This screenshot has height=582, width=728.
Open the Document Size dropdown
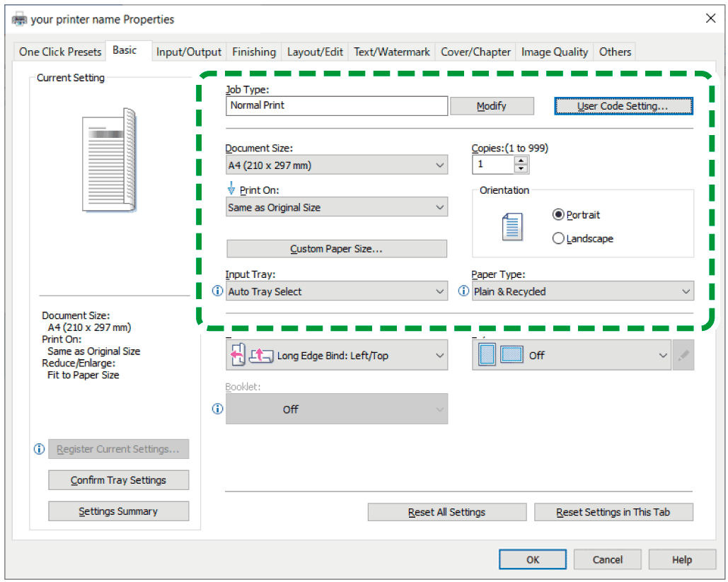point(337,165)
